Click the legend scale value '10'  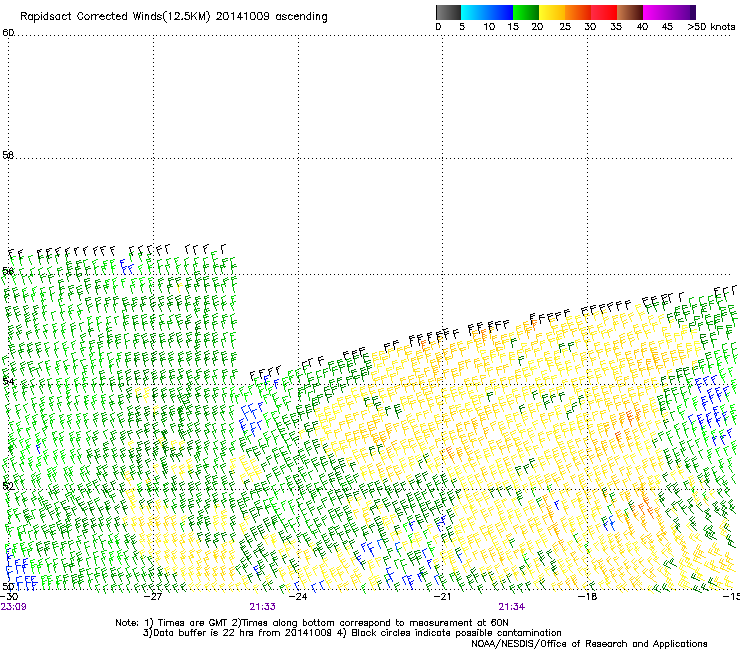pos(489,27)
